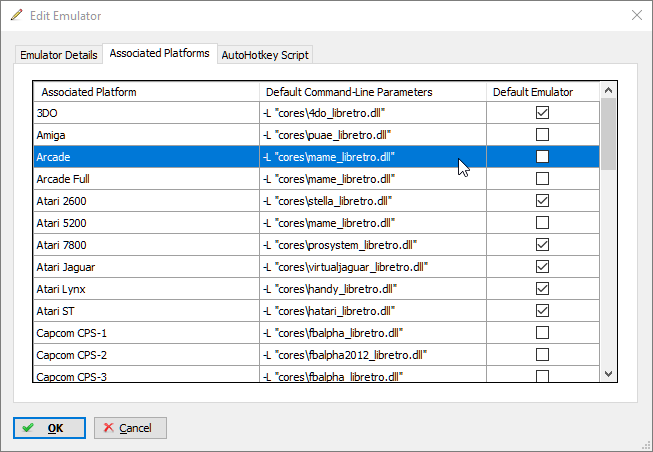Viewport: 653px width, 452px height.
Task: Click the handy_libretro.dll parameter cell
Action: pyautogui.click(x=373, y=289)
